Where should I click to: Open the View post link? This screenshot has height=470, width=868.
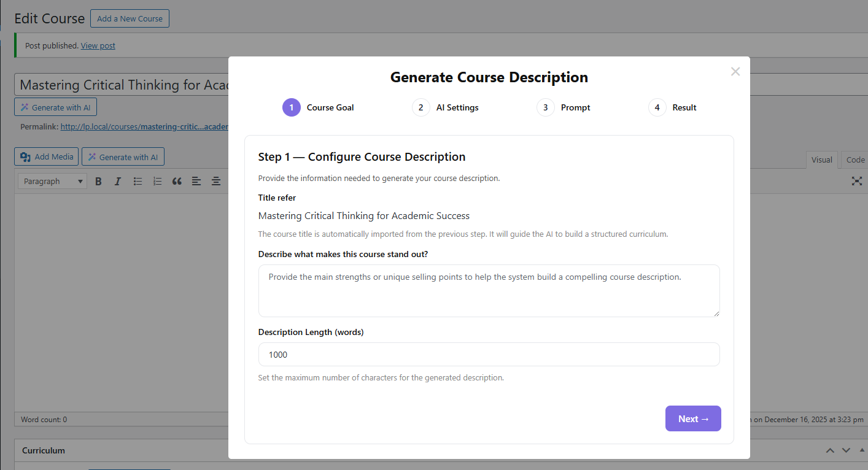98,45
